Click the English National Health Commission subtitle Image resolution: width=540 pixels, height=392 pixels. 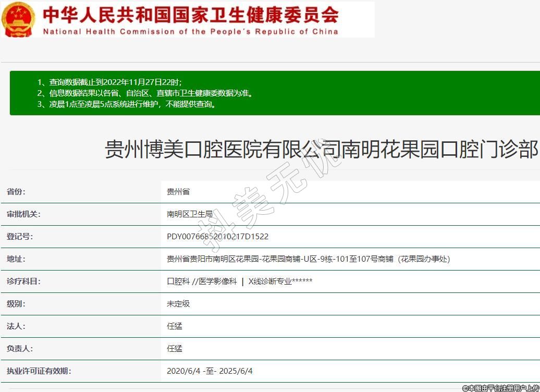pos(190,31)
